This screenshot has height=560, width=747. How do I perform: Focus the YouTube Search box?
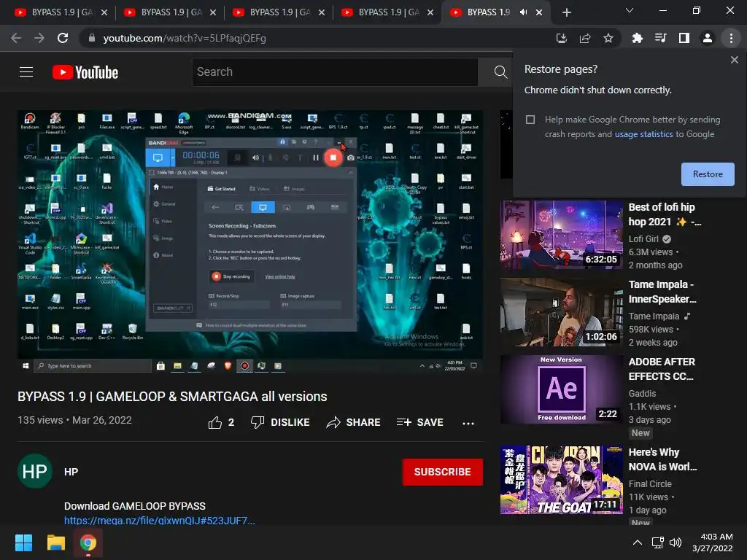[335, 72]
